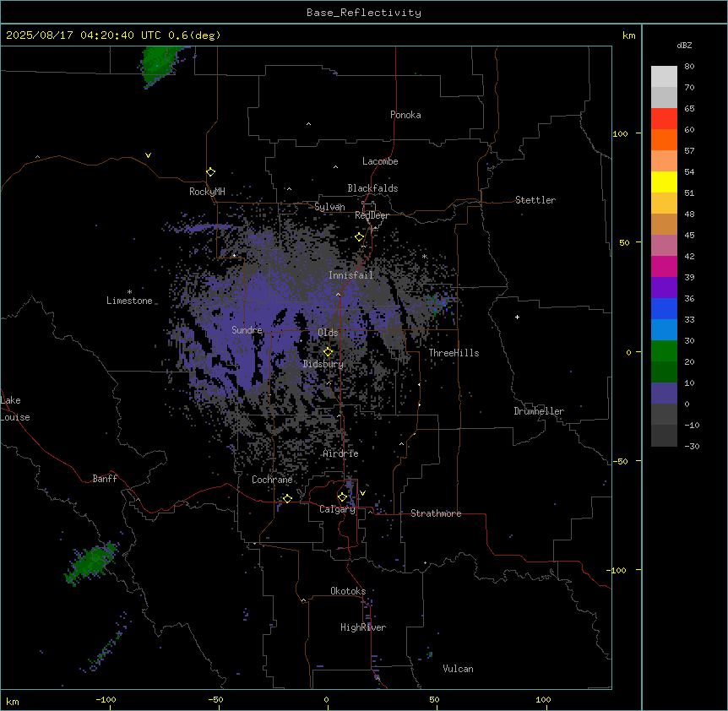This screenshot has height=711, width=728.
Task: Click the Limestone label
Action: coord(129,301)
